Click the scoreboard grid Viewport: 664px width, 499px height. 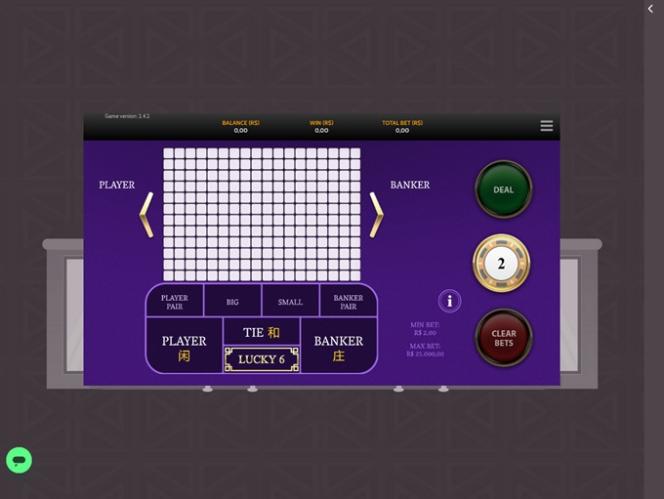(x=261, y=214)
